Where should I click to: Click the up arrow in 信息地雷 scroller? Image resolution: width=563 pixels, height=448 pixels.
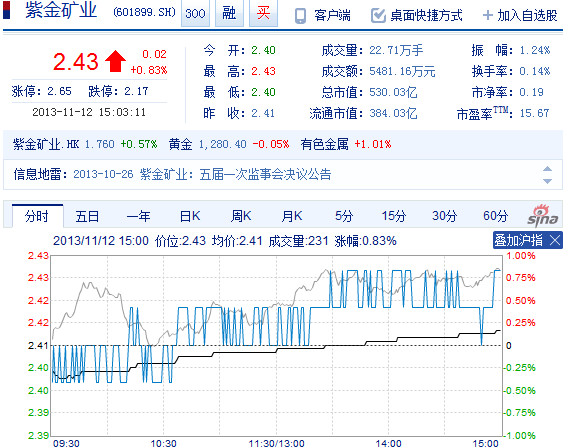[x=547, y=169]
